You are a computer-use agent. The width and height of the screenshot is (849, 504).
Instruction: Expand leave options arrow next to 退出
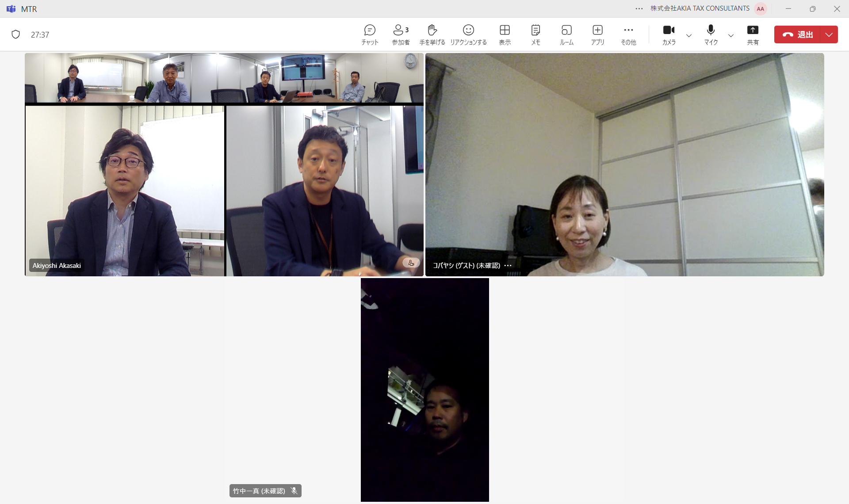click(829, 34)
